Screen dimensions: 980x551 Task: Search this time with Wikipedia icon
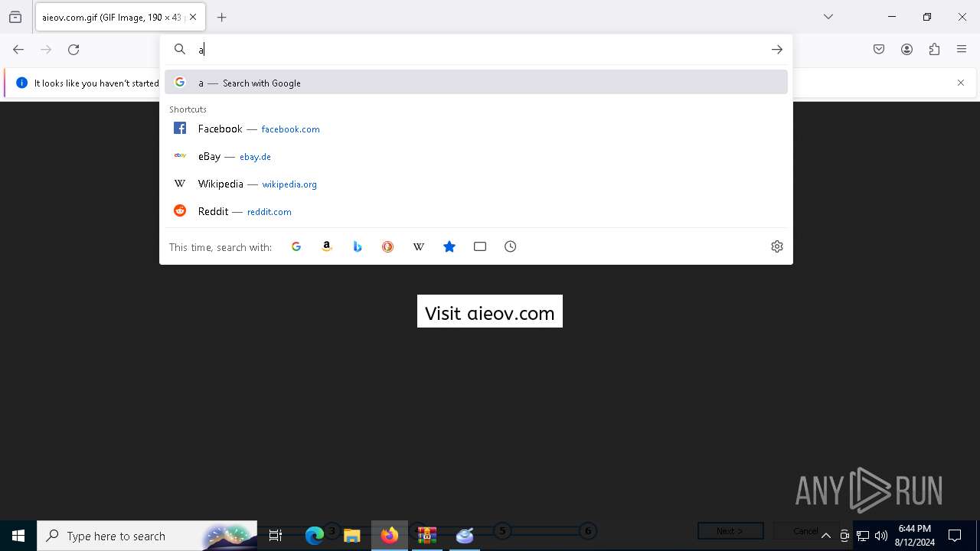[x=419, y=246]
